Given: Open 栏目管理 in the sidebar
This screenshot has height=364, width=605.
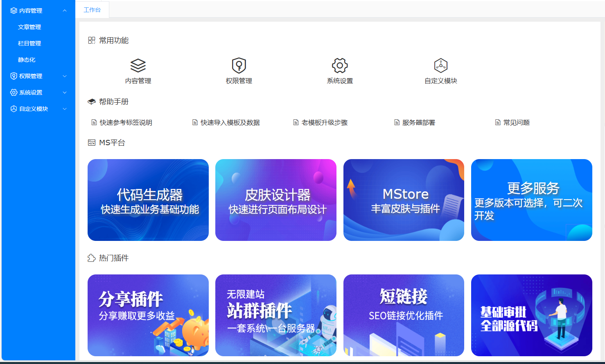Looking at the screenshot, I should tap(29, 43).
